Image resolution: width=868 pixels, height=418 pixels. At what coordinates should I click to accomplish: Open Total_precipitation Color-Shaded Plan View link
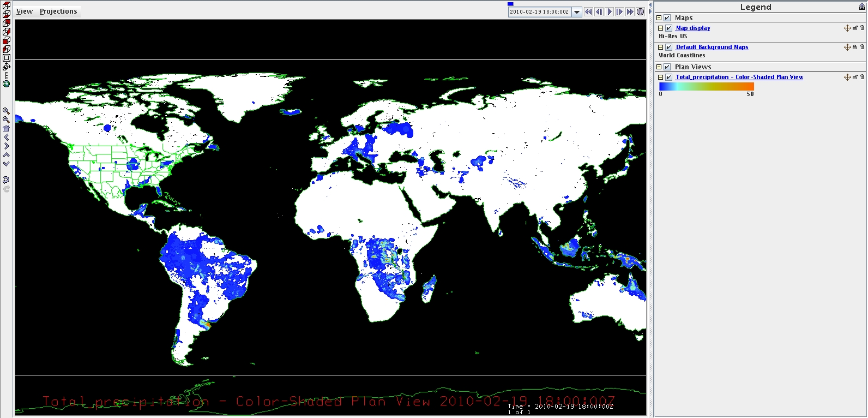tap(739, 77)
